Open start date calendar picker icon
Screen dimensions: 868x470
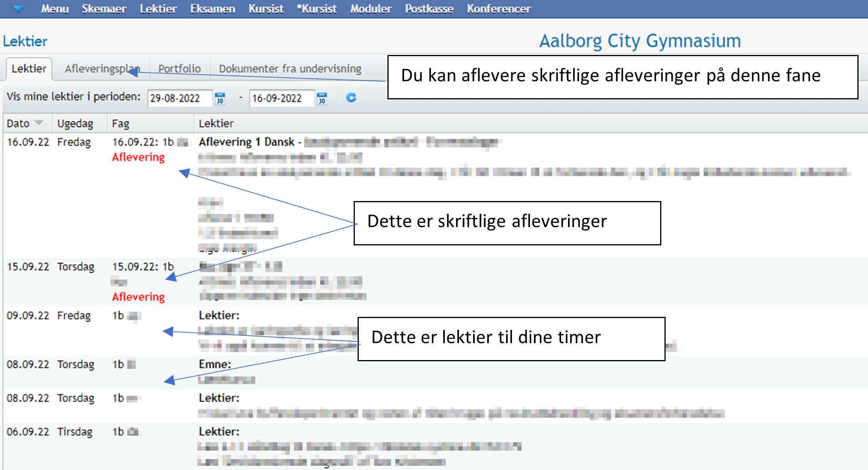coord(220,99)
